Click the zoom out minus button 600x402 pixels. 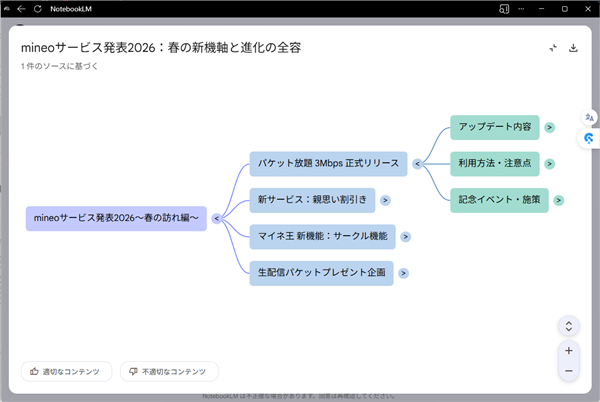[x=568, y=371]
